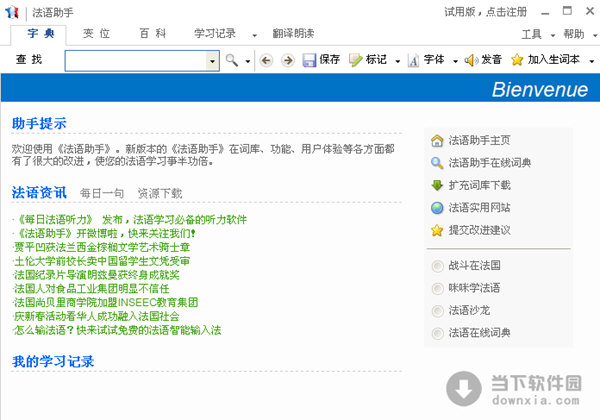Open the 每日一句 section
This screenshot has height=420, width=600.
[x=102, y=193]
